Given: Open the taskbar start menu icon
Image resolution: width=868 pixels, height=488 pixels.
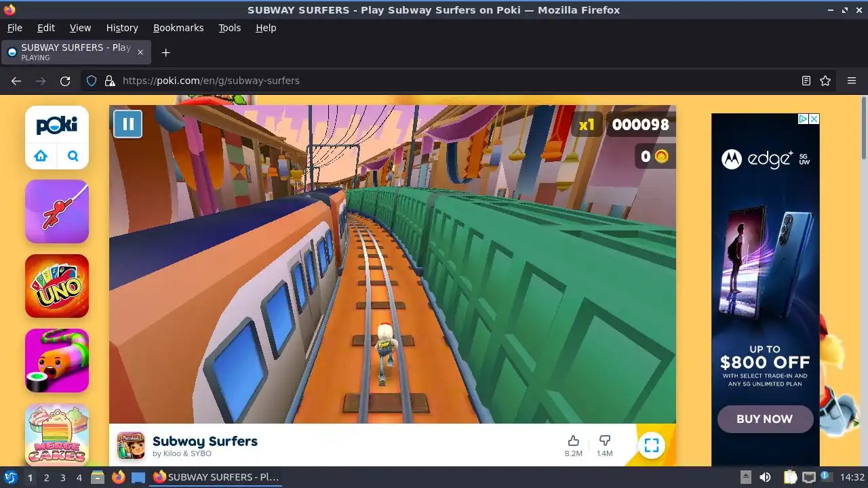Looking at the screenshot, I should point(11,477).
